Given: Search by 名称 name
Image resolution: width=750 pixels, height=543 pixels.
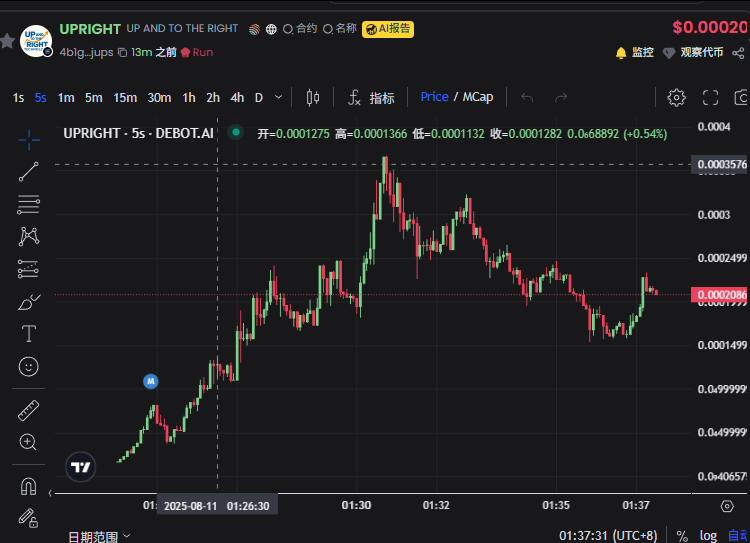Looking at the screenshot, I should coord(340,29).
